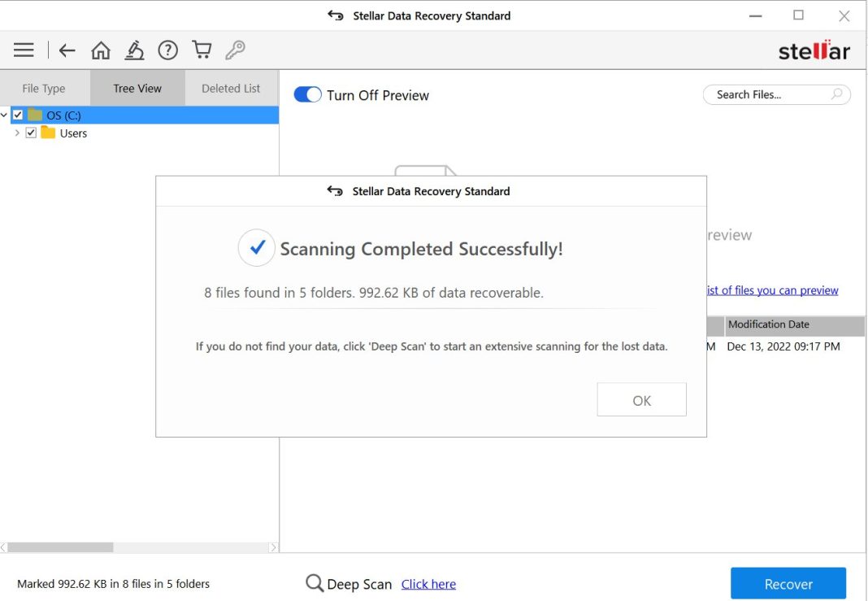Viewport: 868px width, 601px height.
Task: Uncheck the OS (C:) drive checkbox
Action: coord(18,115)
